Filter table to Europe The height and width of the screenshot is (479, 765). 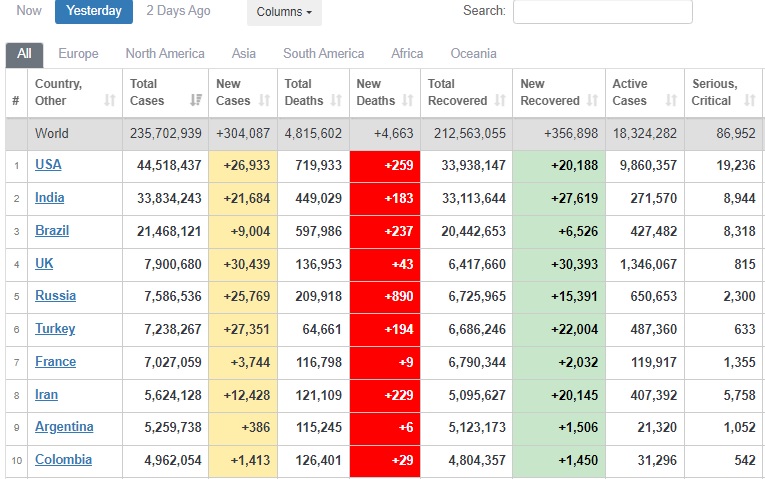click(78, 54)
